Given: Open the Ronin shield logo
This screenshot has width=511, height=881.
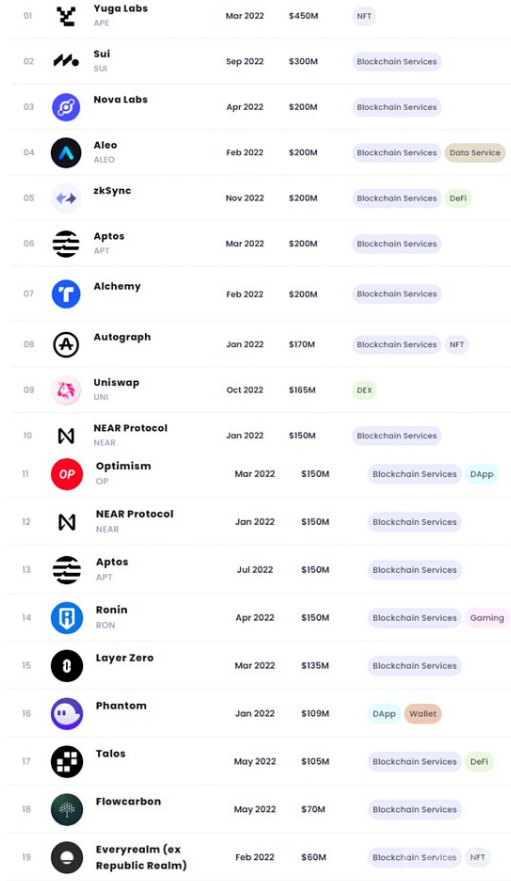Looking at the screenshot, I should [67, 617].
